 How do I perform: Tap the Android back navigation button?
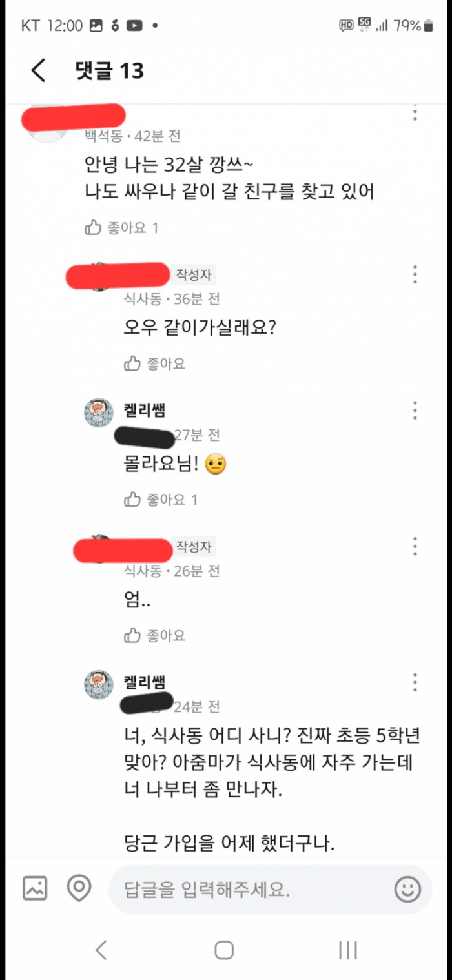click(101, 950)
